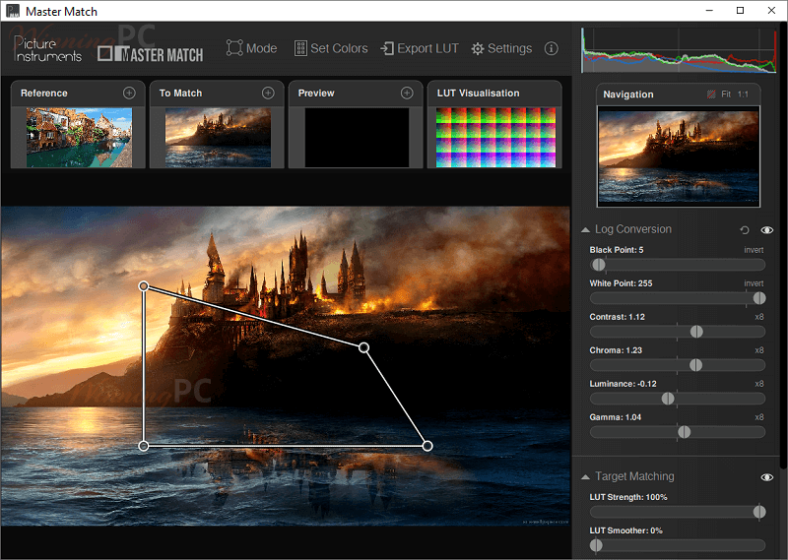Click the bottom-right selection handle
This screenshot has width=788, height=560.
(427, 446)
